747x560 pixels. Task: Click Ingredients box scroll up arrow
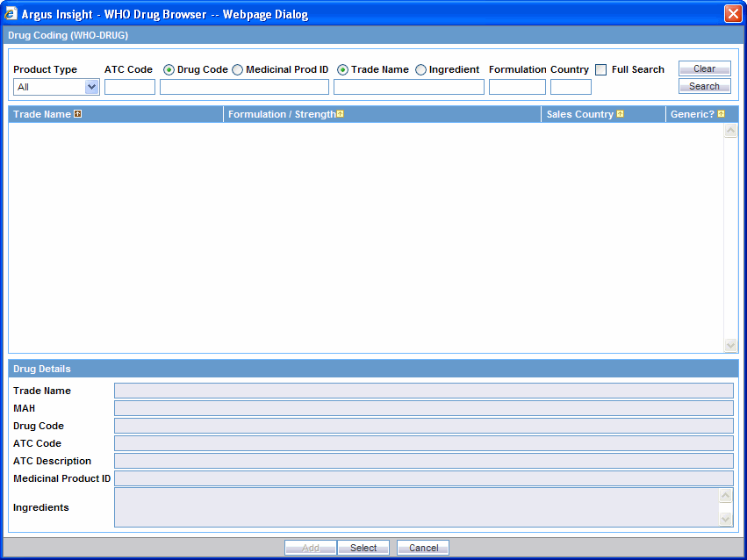pos(725,496)
